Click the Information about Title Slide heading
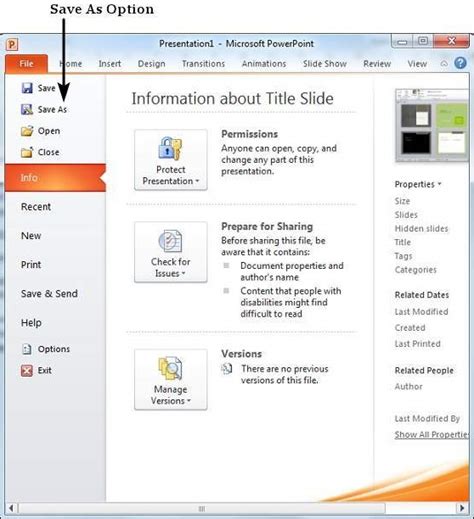The image size is (474, 519). 232,98
